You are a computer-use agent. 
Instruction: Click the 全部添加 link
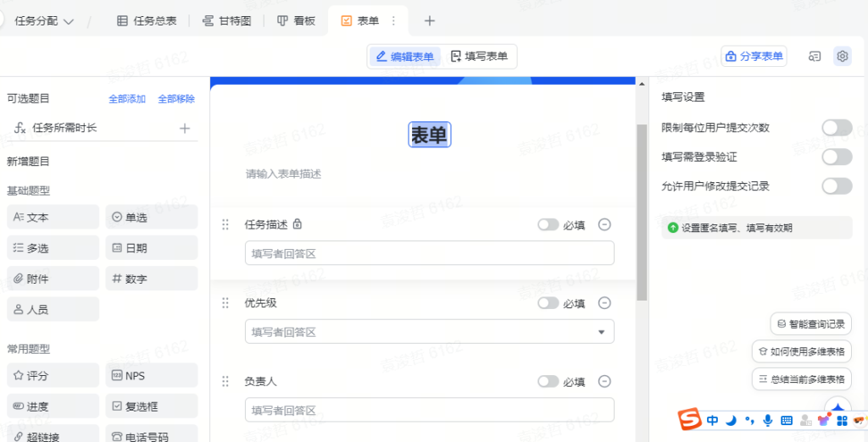point(126,99)
